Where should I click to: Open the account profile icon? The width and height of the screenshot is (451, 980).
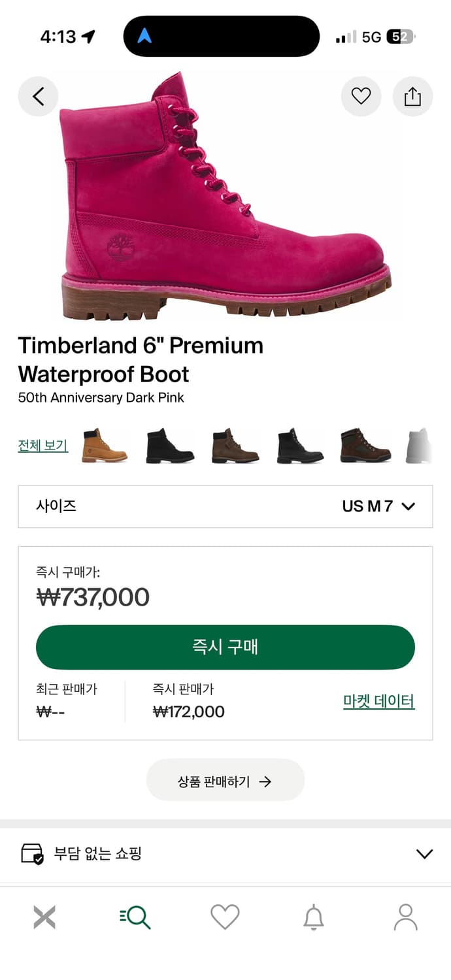pos(405,917)
